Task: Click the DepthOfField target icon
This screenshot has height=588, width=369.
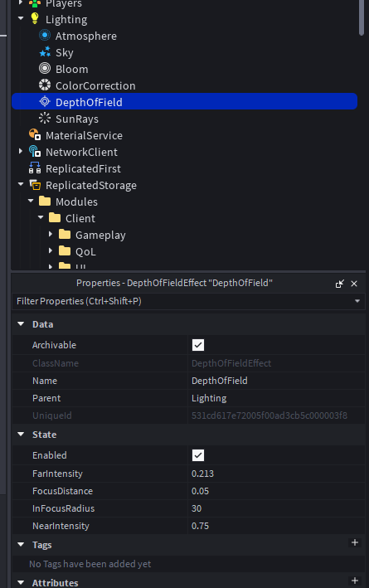Action: 45,102
